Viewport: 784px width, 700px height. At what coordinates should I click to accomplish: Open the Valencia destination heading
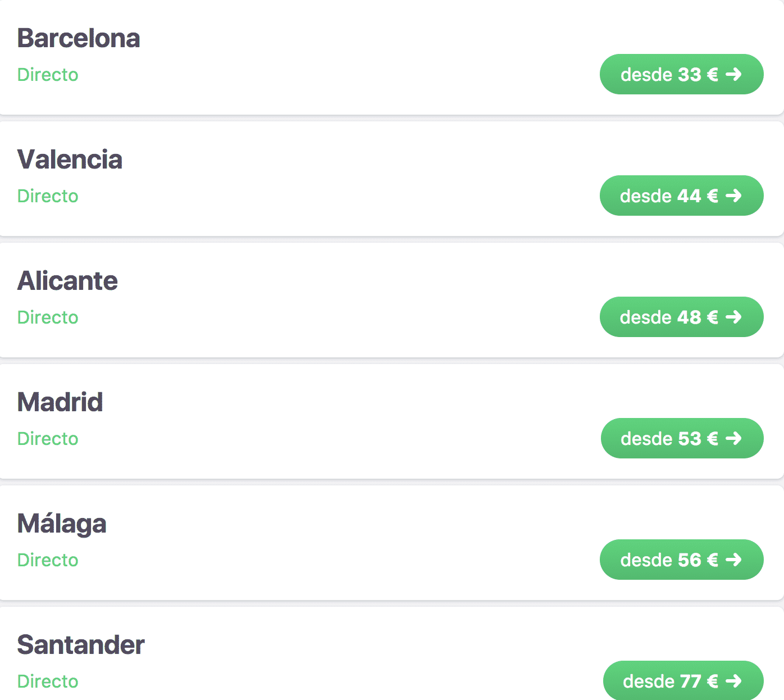70,160
